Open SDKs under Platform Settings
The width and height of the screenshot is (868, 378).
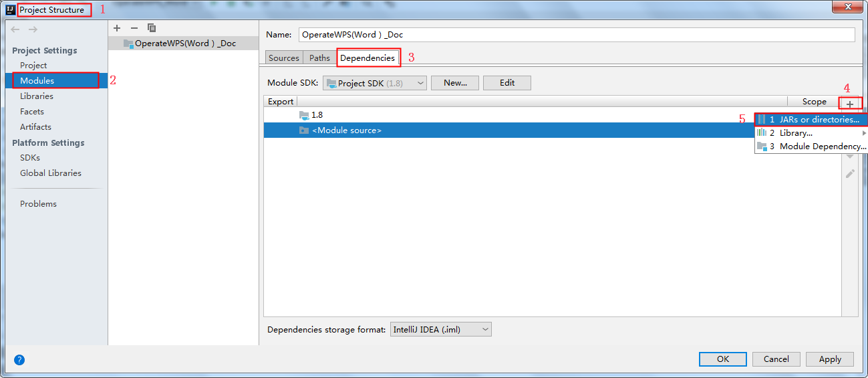coord(30,157)
